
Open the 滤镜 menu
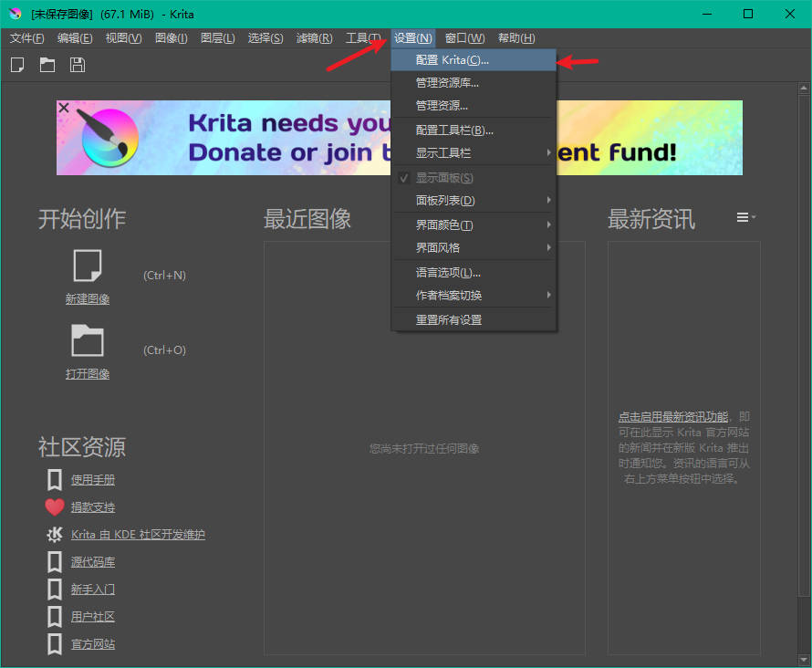pyautogui.click(x=315, y=38)
